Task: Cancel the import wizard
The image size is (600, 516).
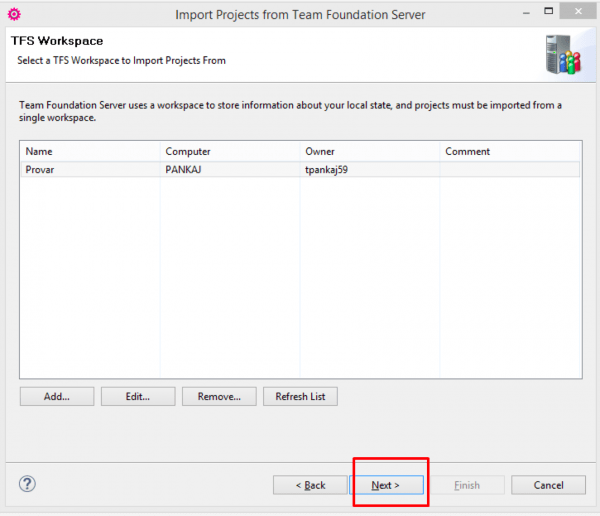Action: 548,485
